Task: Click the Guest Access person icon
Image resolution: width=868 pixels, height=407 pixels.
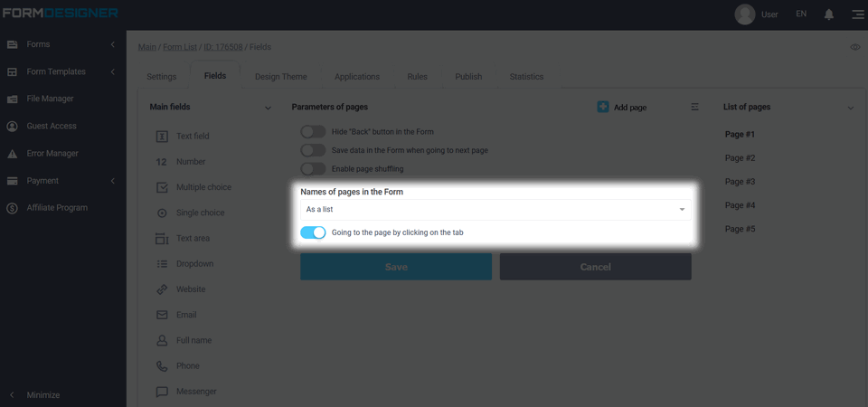Action: [x=12, y=127]
